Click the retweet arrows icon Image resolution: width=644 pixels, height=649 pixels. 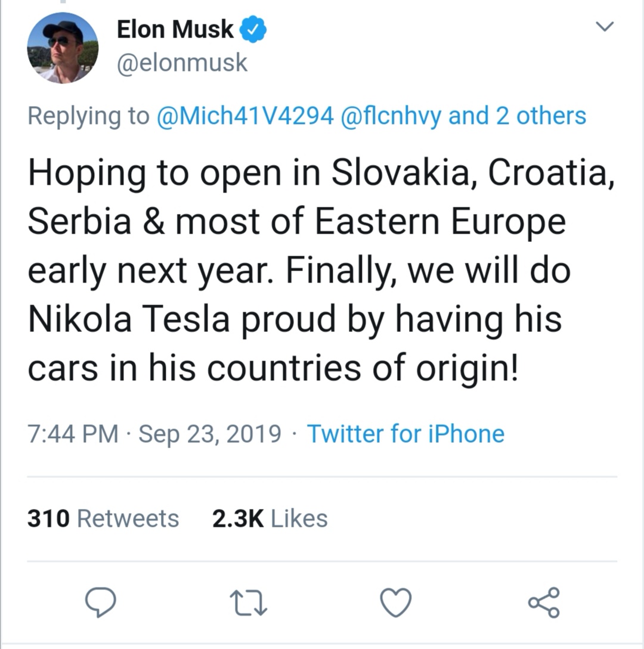tap(249, 603)
